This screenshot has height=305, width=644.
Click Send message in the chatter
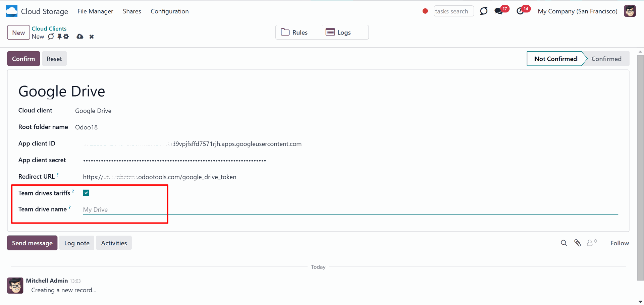click(x=32, y=243)
